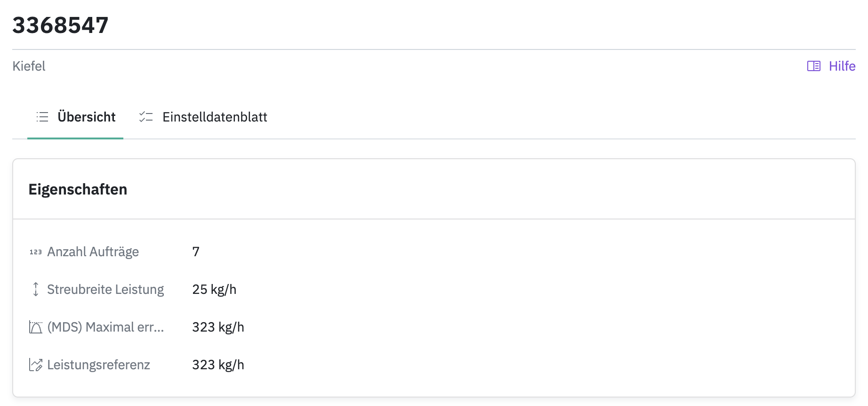Click the 123 icon beside Anzahl Aufträge

(x=36, y=252)
